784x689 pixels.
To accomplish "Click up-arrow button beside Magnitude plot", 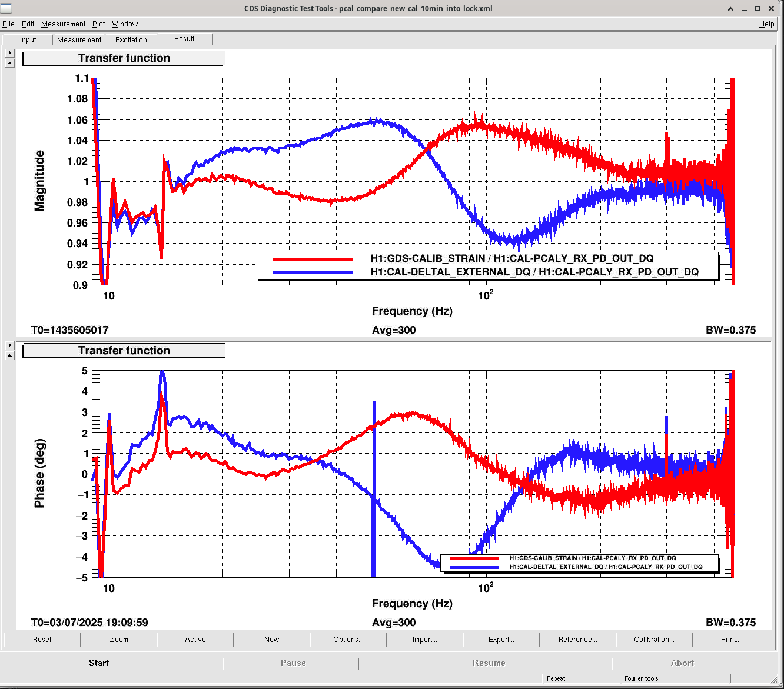I will (9, 63).
